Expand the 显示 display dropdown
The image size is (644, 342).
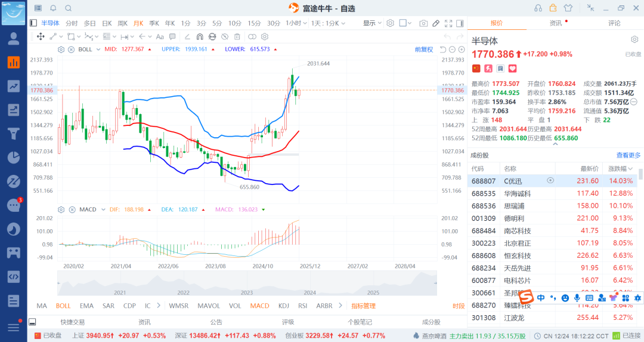(373, 23)
